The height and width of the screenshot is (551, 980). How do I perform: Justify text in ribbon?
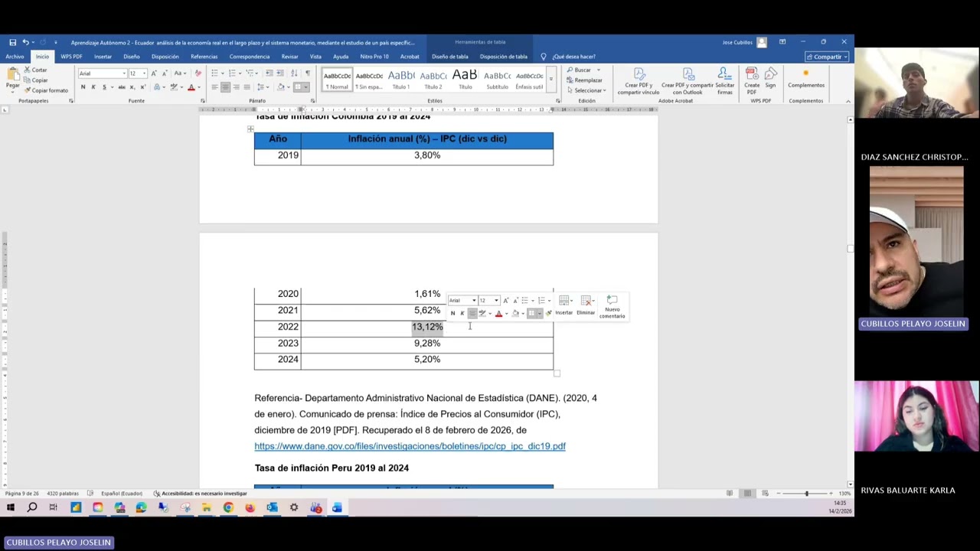(x=247, y=87)
